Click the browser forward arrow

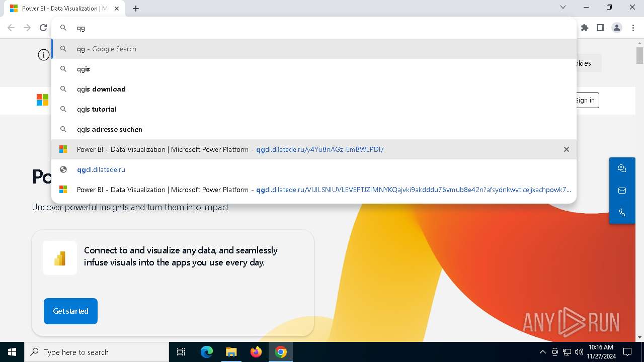point(27,28)
